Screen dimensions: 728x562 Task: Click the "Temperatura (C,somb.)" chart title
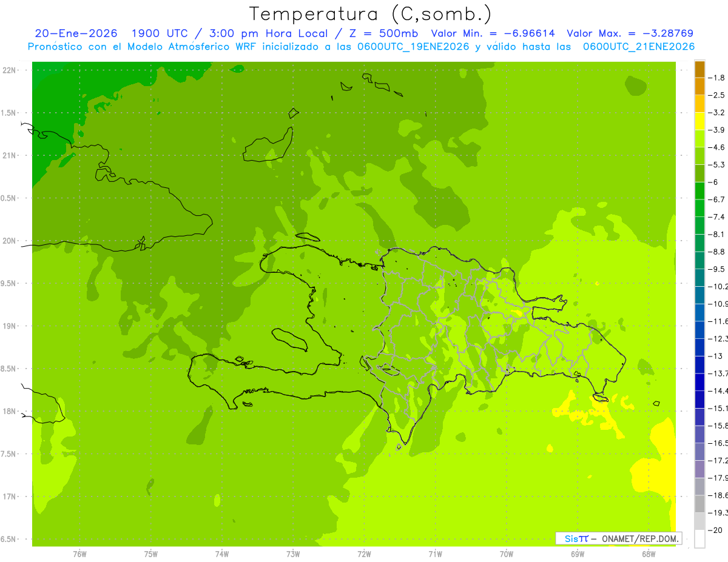click(x=370, y=14)
